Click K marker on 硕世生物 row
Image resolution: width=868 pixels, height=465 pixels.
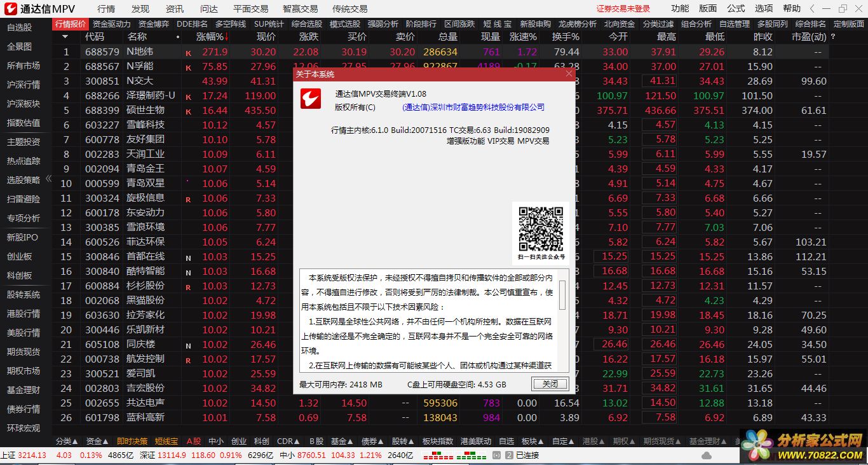pos(188,111)
